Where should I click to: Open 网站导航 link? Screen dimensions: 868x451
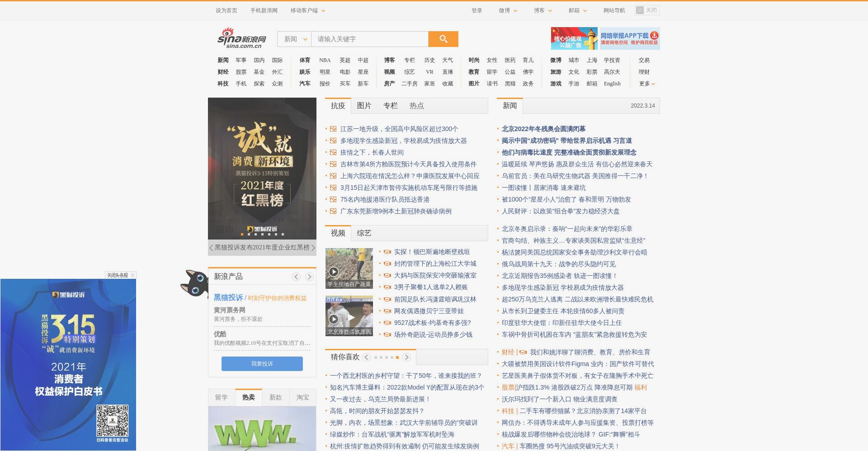614,10
